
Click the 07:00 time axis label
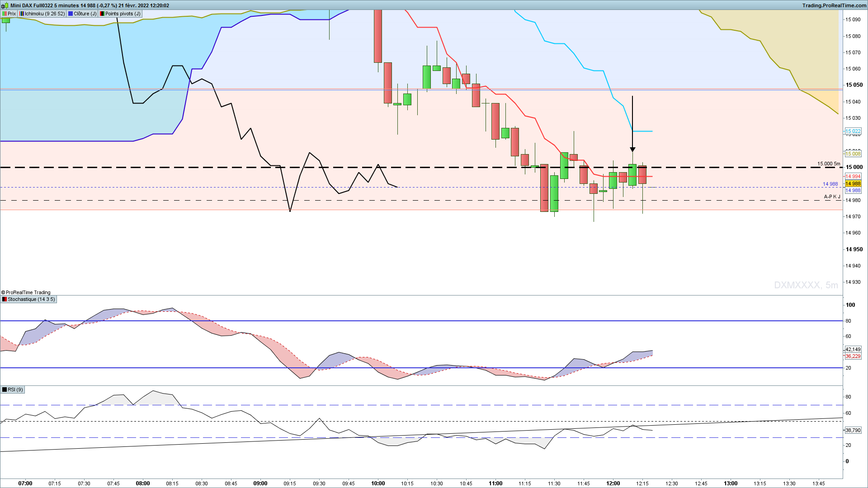point(25,483)
